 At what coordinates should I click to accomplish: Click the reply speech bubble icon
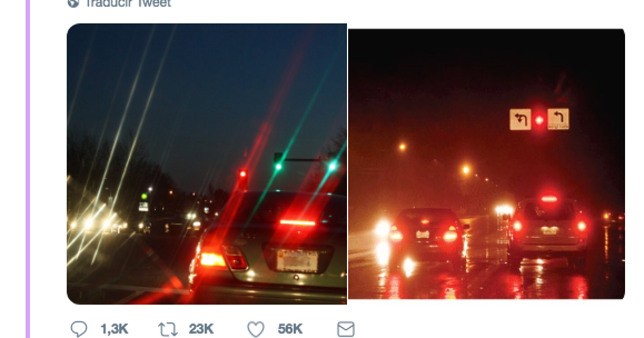click(x=79, y=329)
